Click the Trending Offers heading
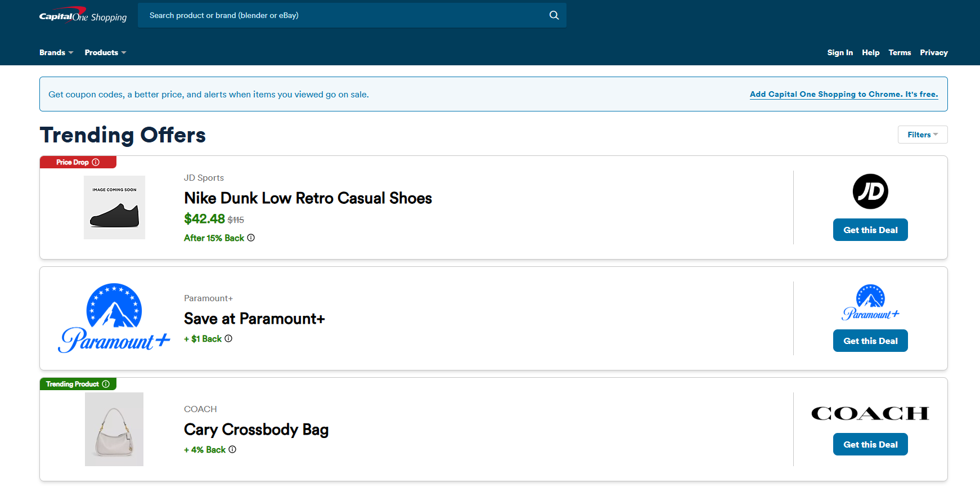Viewport: 980px width, 487px height. pos(123,135)
